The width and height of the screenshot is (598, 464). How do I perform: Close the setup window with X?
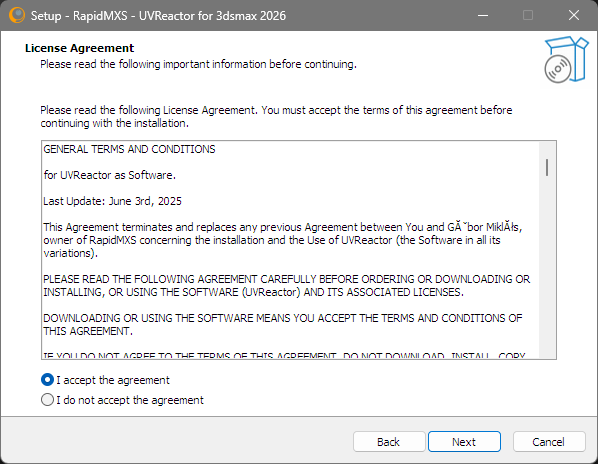574,15
